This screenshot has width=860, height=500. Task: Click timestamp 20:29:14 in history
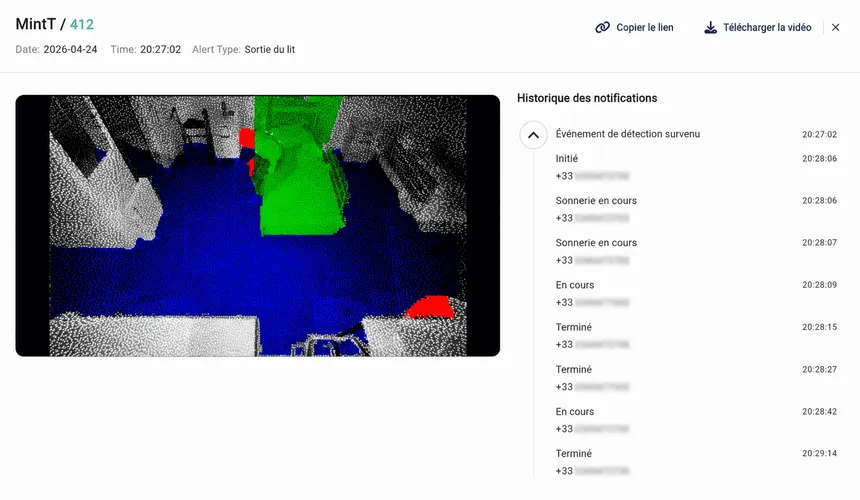pyautogui.click(x=819, y=453)
